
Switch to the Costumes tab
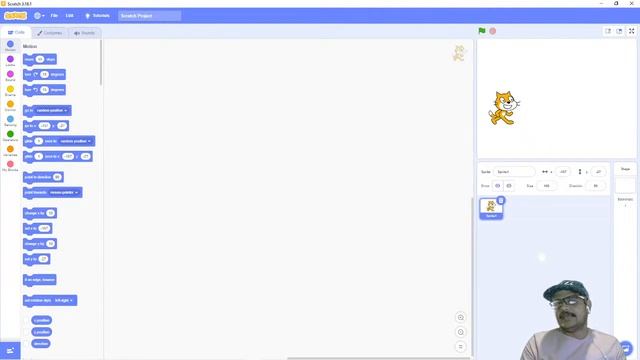[50, 33]
